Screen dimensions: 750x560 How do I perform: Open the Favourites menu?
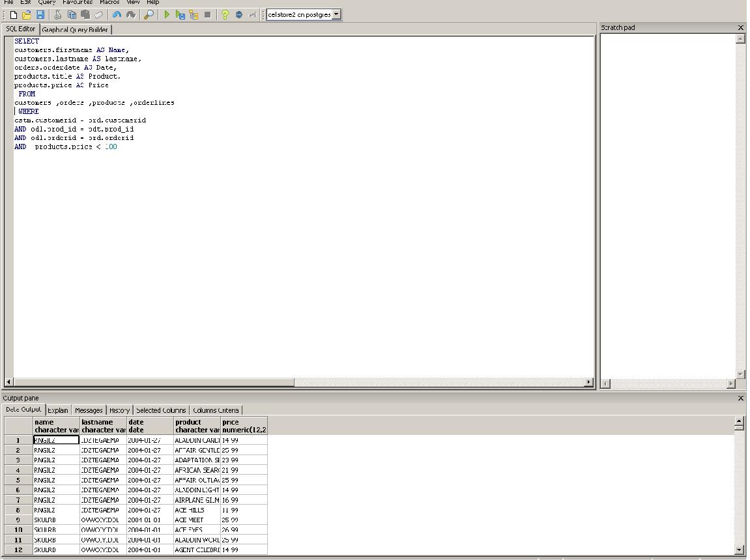(x=78, y=3)
